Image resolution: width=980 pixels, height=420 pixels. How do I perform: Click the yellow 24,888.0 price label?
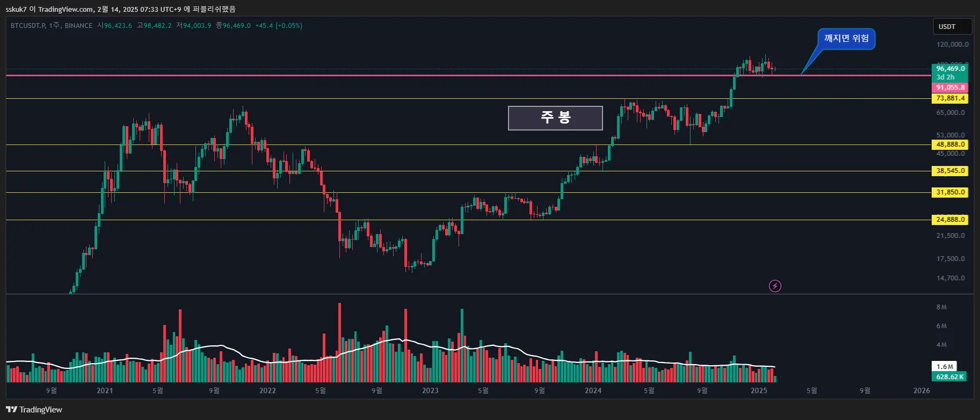[x=950, y=220]
